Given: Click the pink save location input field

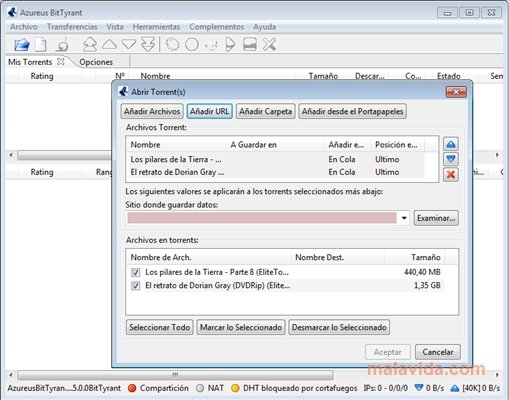Looking at the screenshot, I should pyautogui.click(x=262, y=218).
